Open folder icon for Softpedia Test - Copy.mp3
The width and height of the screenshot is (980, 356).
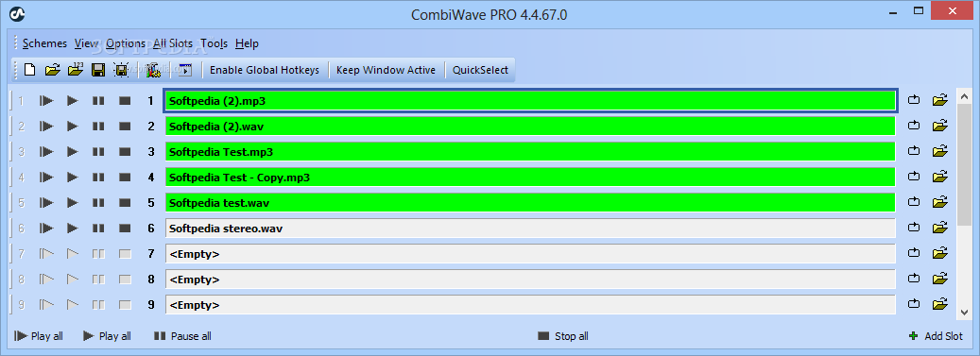pos(940,177)
